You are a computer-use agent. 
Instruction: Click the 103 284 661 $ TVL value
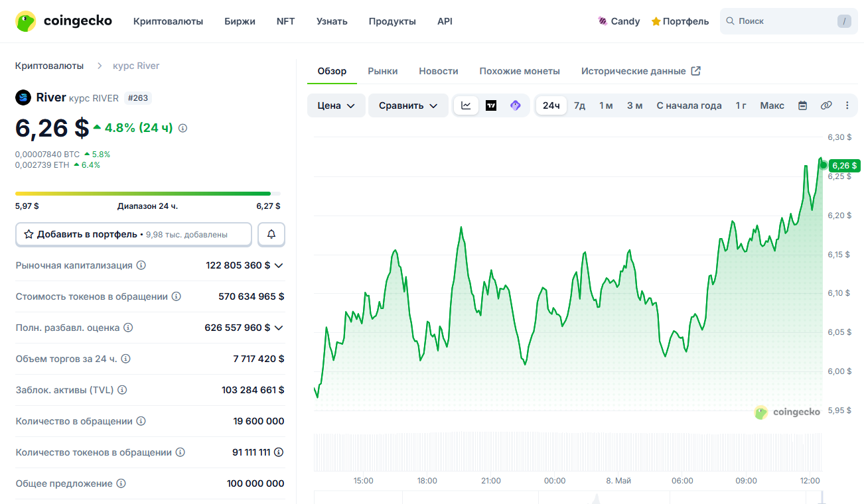tap(253, 390)
